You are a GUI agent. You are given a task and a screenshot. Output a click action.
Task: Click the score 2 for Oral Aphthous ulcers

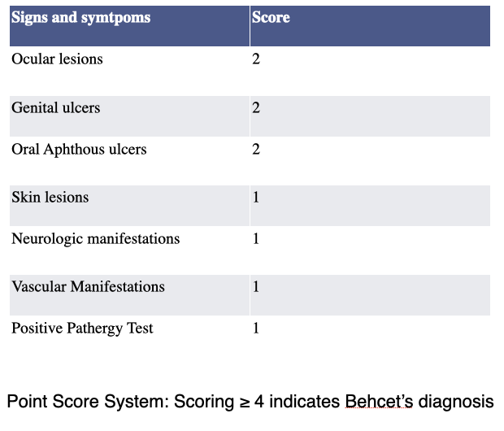click(256, 150)
